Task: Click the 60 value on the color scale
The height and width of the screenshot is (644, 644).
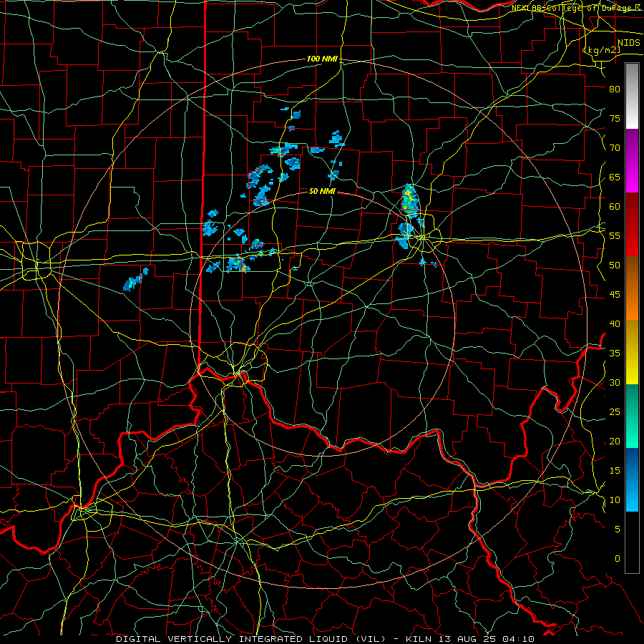Action: (x=615, y=207)
